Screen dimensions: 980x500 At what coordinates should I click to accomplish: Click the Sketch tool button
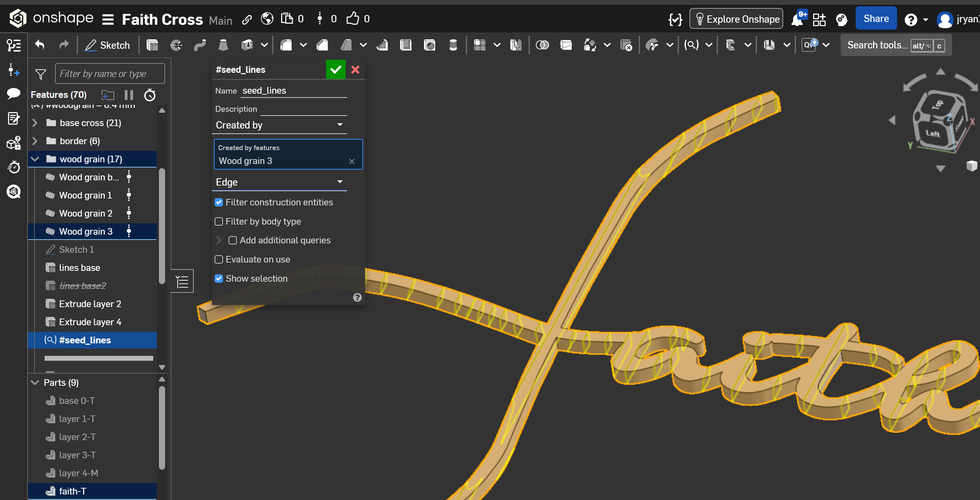click(108, 45)
